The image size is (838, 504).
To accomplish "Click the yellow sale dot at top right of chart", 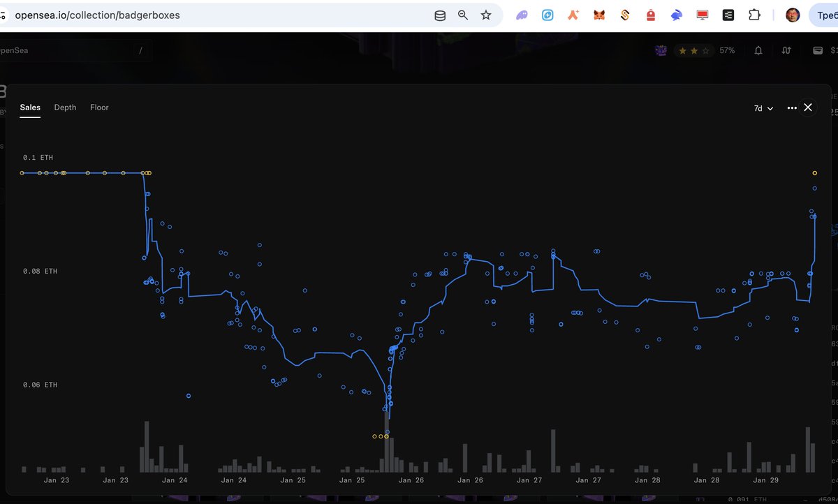I will 814,172.
